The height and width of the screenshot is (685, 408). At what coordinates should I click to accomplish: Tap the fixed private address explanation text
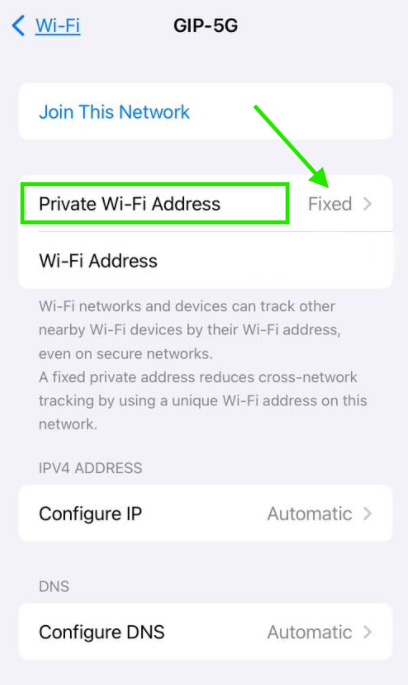coord(203,401)
